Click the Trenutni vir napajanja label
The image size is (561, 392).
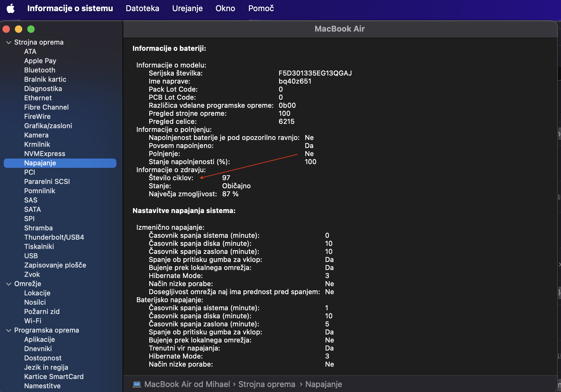tap(185, 348)
